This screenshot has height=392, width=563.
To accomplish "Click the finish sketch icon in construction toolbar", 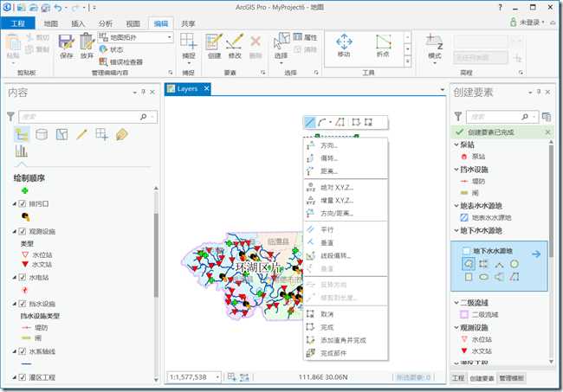I will coord(356,122).
